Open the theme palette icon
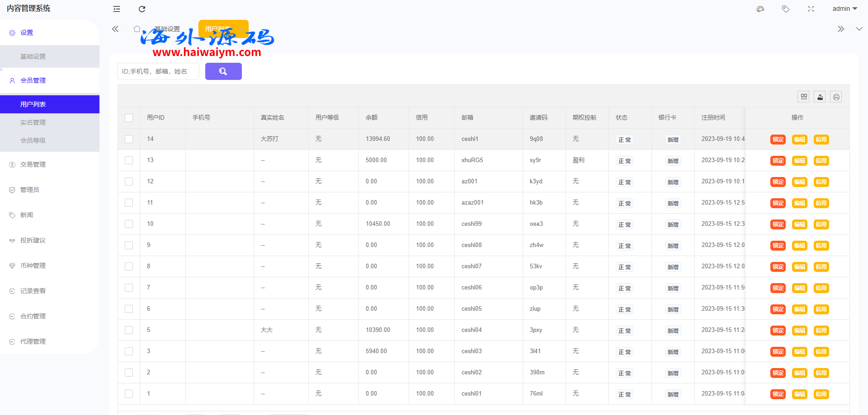The height and width of the screenshot is (415, 868). click(x=760, y=9)
